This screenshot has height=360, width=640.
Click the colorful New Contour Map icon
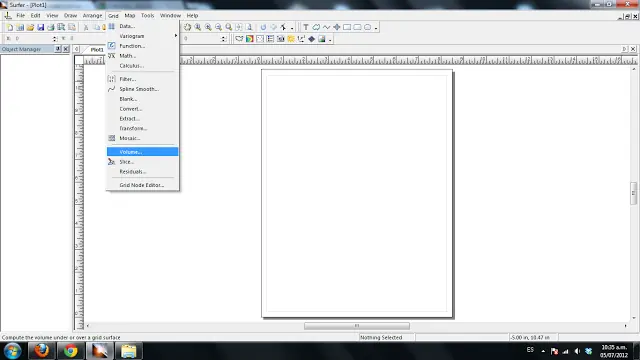249,39
